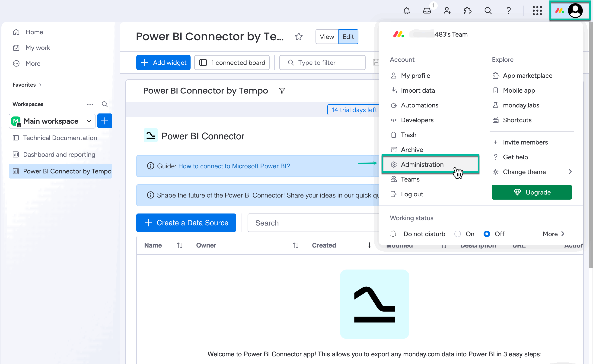Expand the Favorites section
593x364 pixels.
40,85
